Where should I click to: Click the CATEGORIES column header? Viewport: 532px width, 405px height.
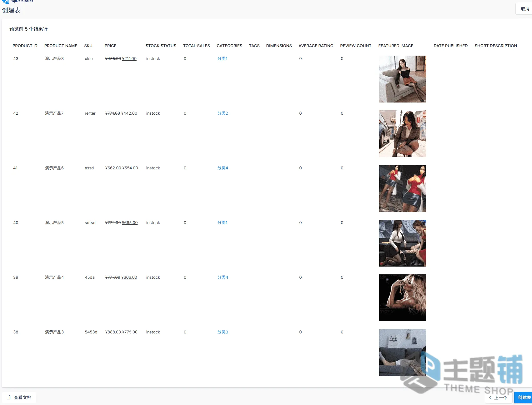tap(229, 46)
